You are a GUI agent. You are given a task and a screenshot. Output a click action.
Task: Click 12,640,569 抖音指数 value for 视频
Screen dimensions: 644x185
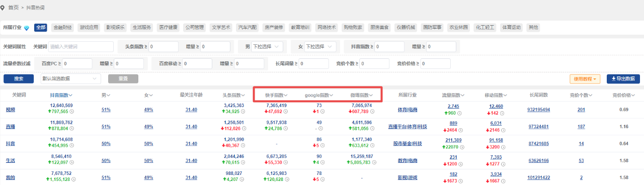[61, 106]
